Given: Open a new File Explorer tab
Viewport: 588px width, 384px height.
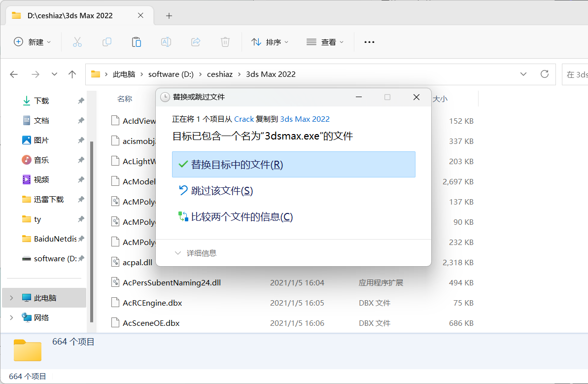Looking at the screenshot, I should click(x=169, y=15).
